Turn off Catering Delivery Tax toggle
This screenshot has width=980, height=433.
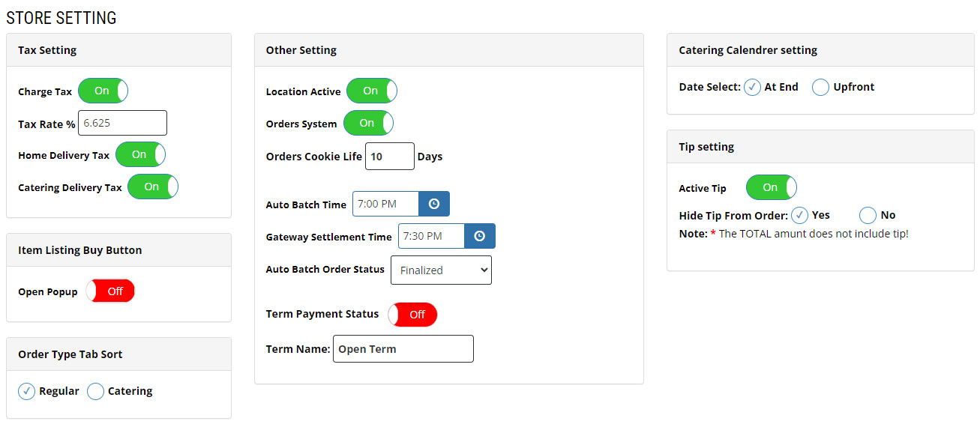(153, 187)
